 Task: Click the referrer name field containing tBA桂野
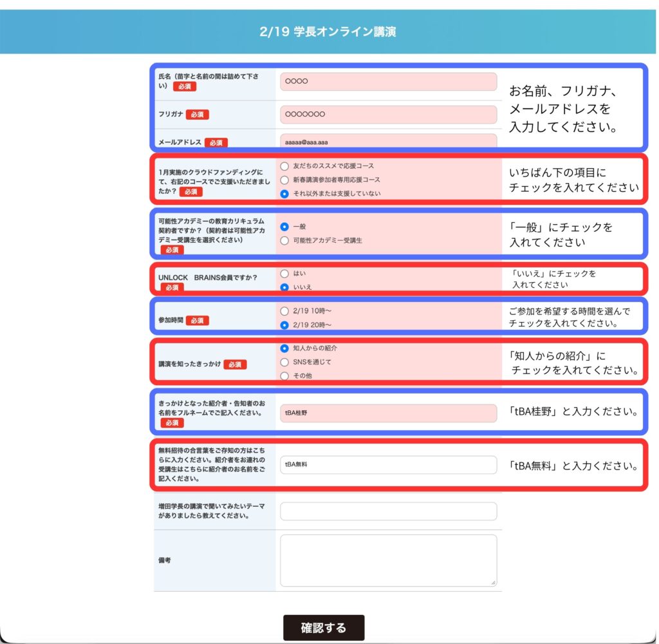click(388, 413)
